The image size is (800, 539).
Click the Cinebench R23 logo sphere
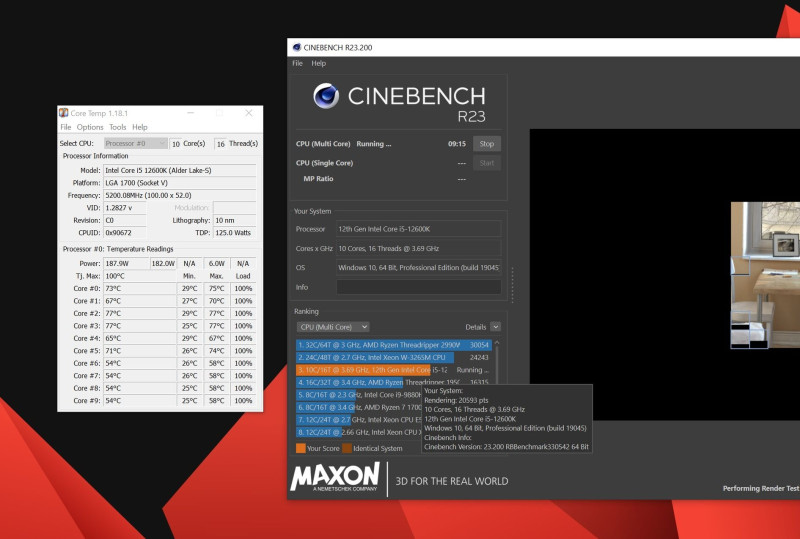pyautogui.click(x=326, y=96)
